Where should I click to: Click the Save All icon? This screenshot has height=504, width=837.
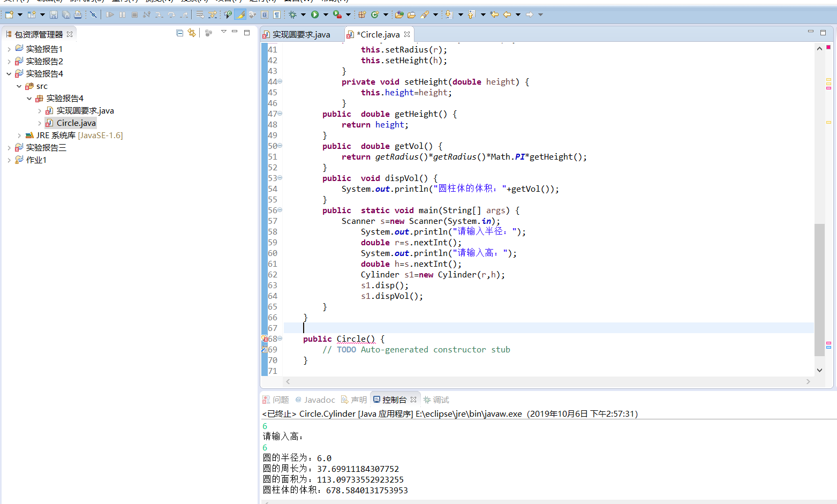click(66, 14)
